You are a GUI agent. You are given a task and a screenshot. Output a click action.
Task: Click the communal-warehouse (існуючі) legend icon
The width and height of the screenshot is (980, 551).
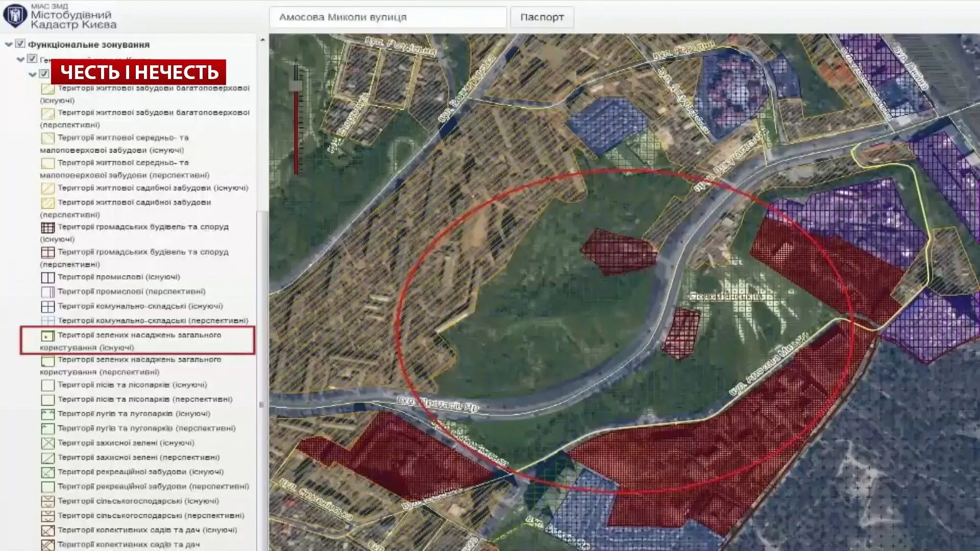tap(47, 307)
